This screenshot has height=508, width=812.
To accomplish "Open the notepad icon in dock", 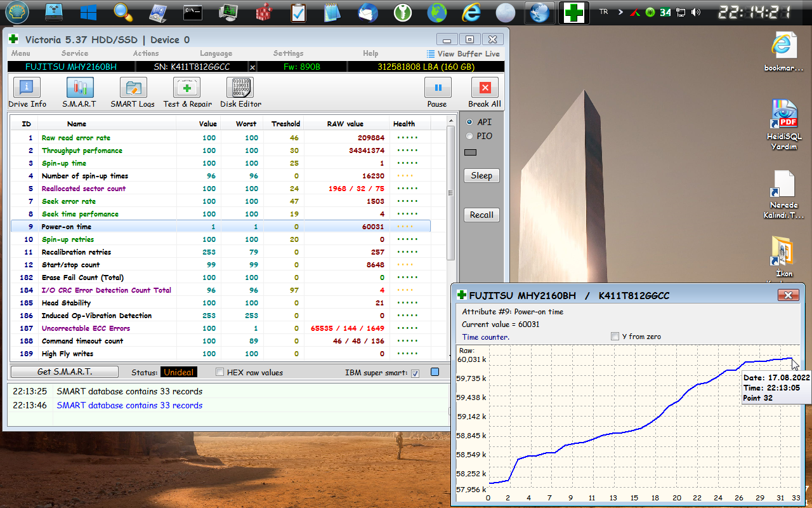I will pos(331,12).
